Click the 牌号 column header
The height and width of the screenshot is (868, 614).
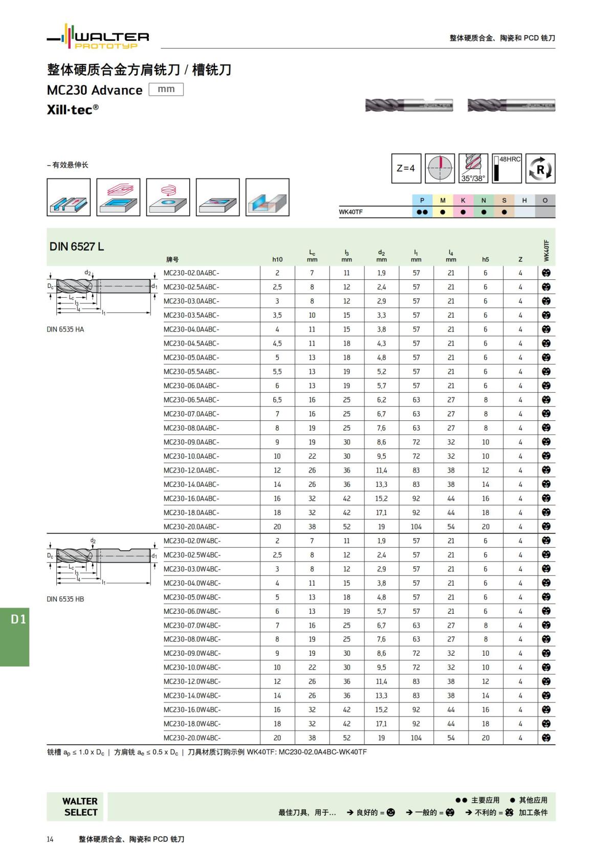[x=172, y=259]
